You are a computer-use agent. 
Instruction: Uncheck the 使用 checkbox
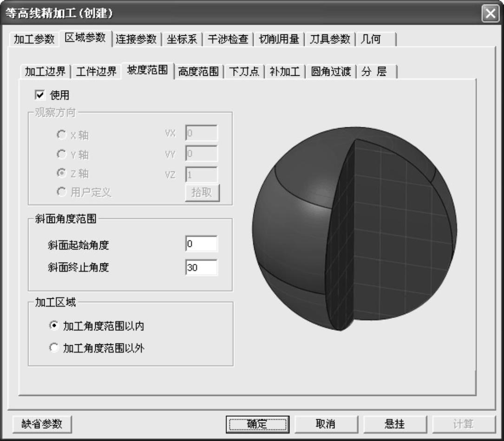39,95
